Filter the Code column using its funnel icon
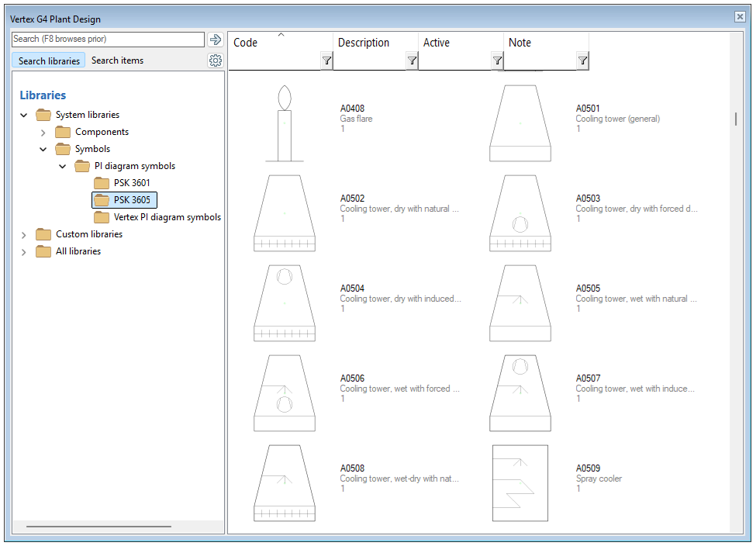This screenshot has width=756, height=546. coord(326,60)
